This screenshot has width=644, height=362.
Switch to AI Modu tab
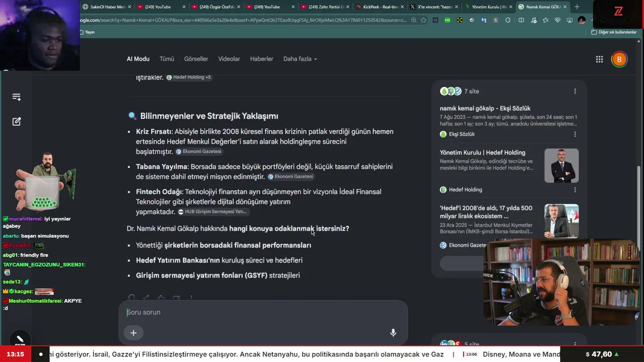[138, 59]
